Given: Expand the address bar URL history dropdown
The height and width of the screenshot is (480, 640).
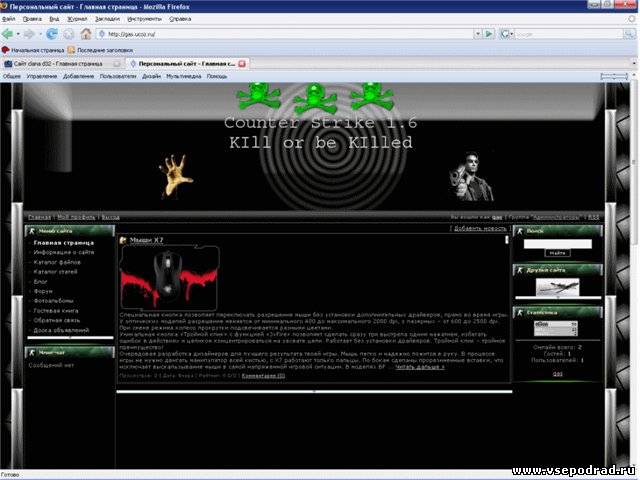Looking at the screenshot, I should tap(477, 34).
